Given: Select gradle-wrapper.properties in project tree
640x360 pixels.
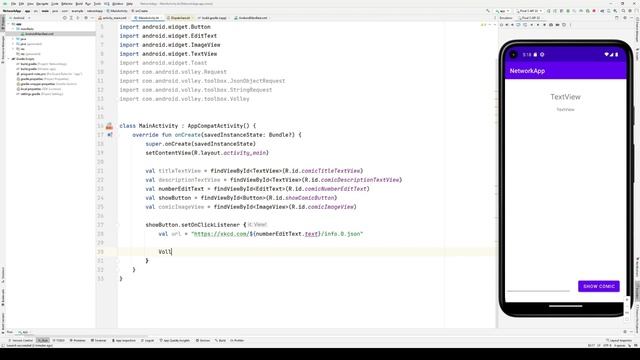Looking at the screenshot, I should click(46, 84).
